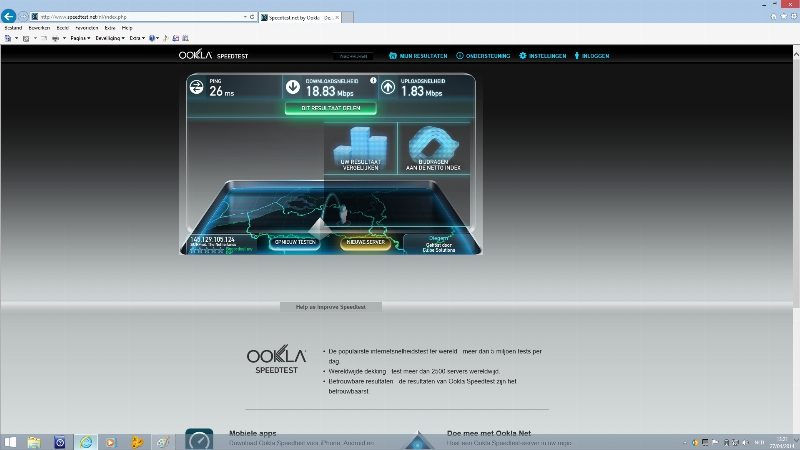
Task: Open the Bestand menu
Action: click(13, 28)
